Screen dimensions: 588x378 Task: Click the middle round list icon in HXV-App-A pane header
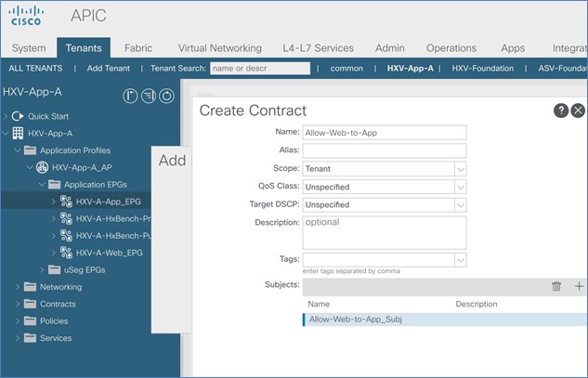point(149,96)
